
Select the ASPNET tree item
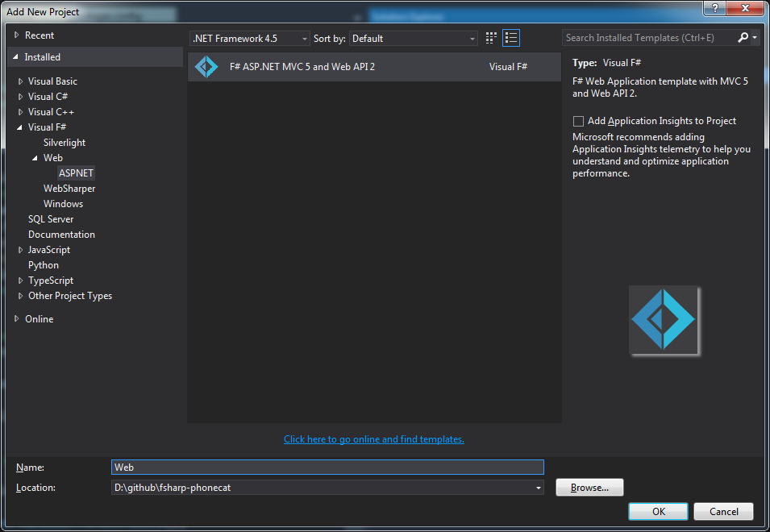pos(76,173)
